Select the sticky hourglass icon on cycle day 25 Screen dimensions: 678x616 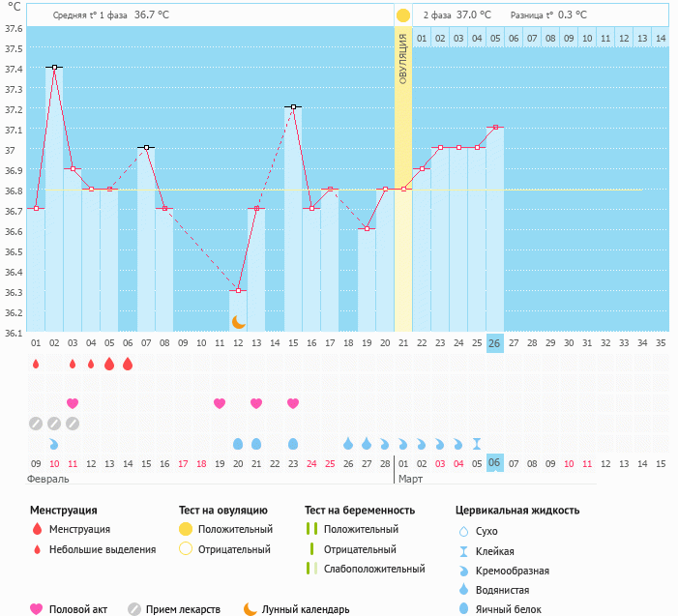click(477, 444)
